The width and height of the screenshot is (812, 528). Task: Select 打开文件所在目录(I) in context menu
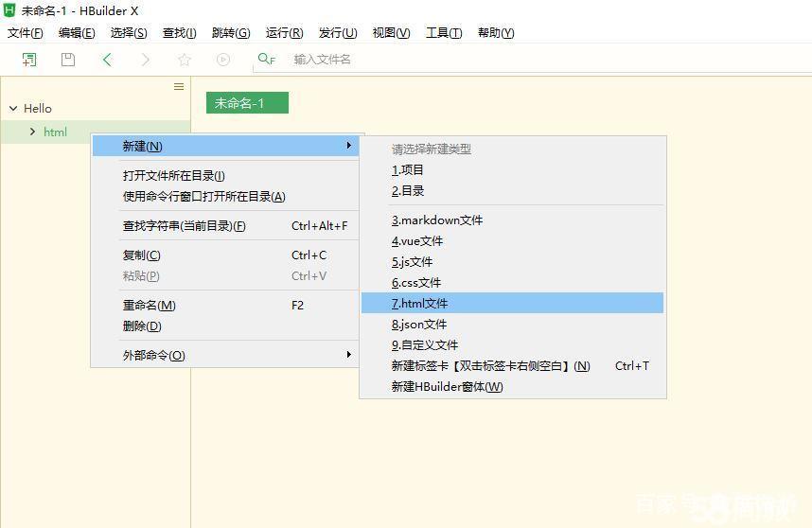tap(225, 175)
